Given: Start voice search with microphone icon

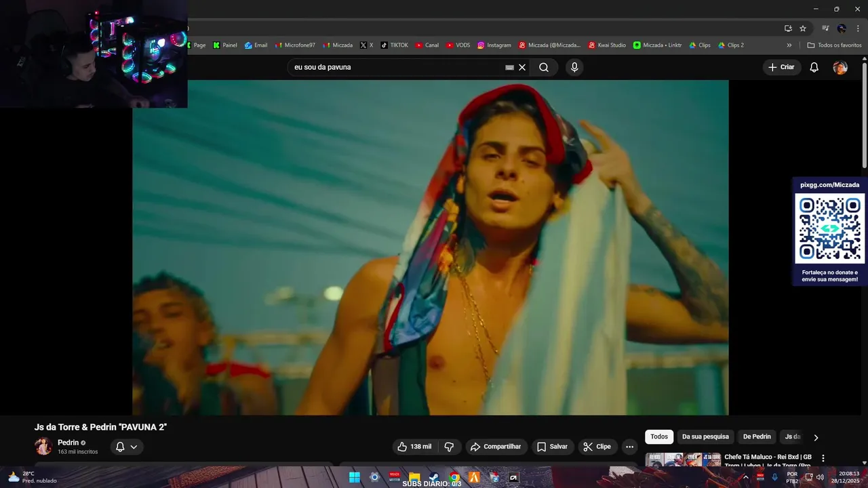Looking at the screenshot, I should coord(574,67).
